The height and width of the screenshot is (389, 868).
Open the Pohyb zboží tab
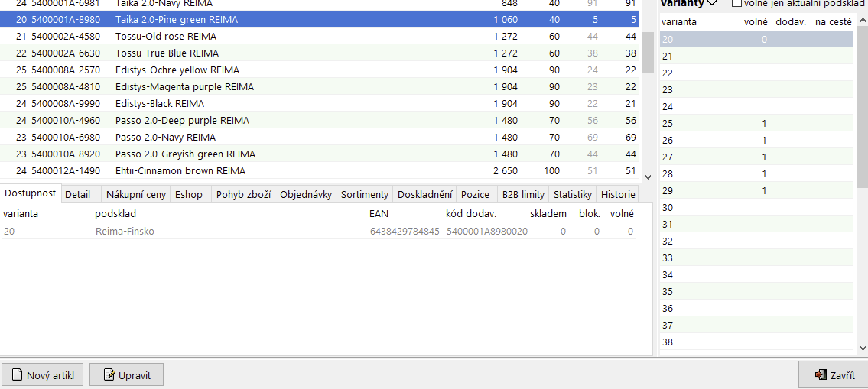coord(243,194)
